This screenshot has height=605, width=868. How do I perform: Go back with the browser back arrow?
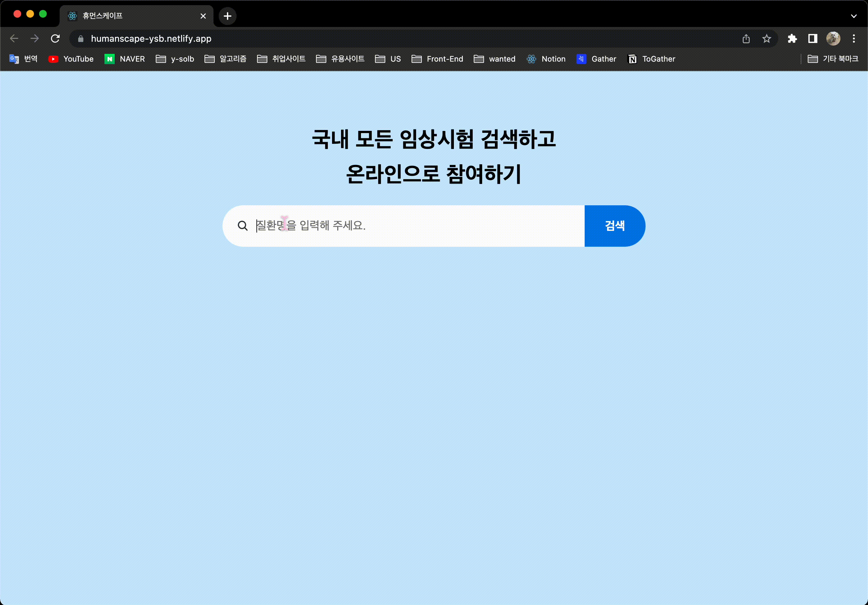[x=14, y=38]
